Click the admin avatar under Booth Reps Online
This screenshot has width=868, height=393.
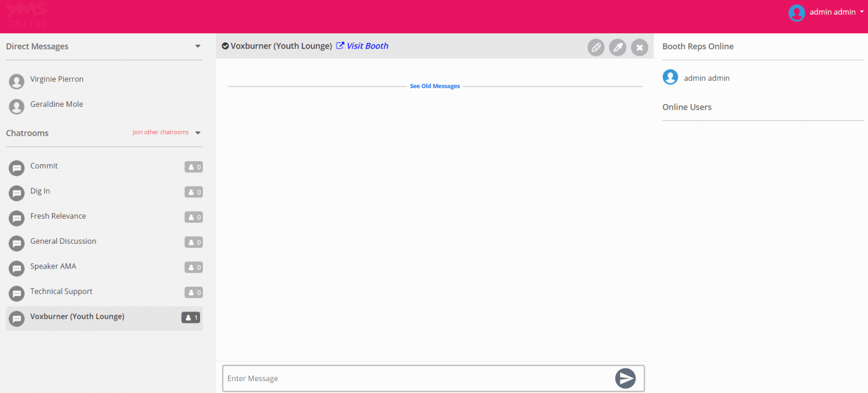click(670, 77)
